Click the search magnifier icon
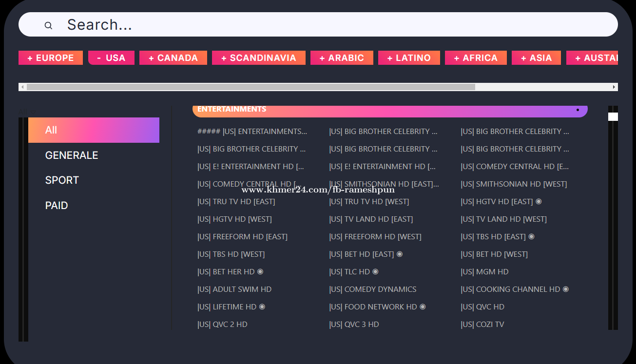 48,25
